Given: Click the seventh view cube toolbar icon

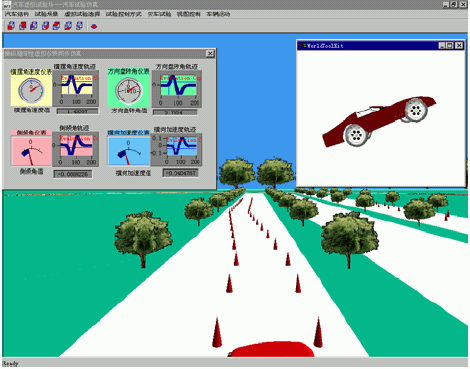Looking at the screenshot, I should click(80, 26).
